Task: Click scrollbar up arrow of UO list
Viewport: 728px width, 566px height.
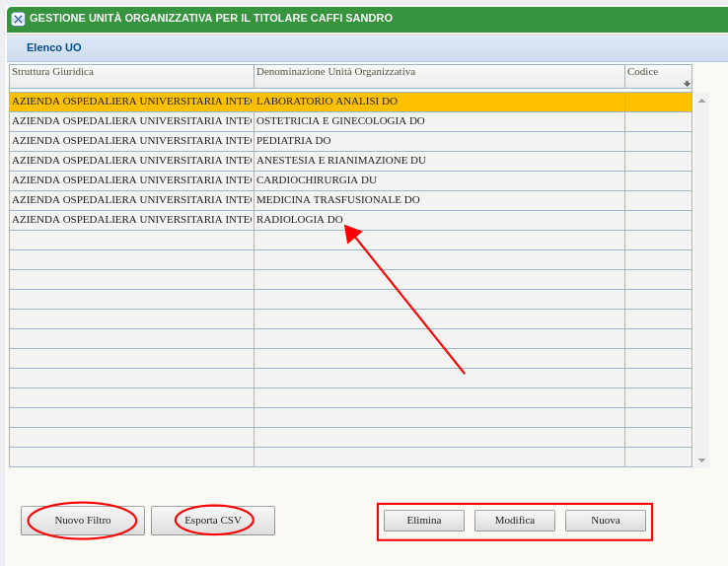Action: (702, 101)
